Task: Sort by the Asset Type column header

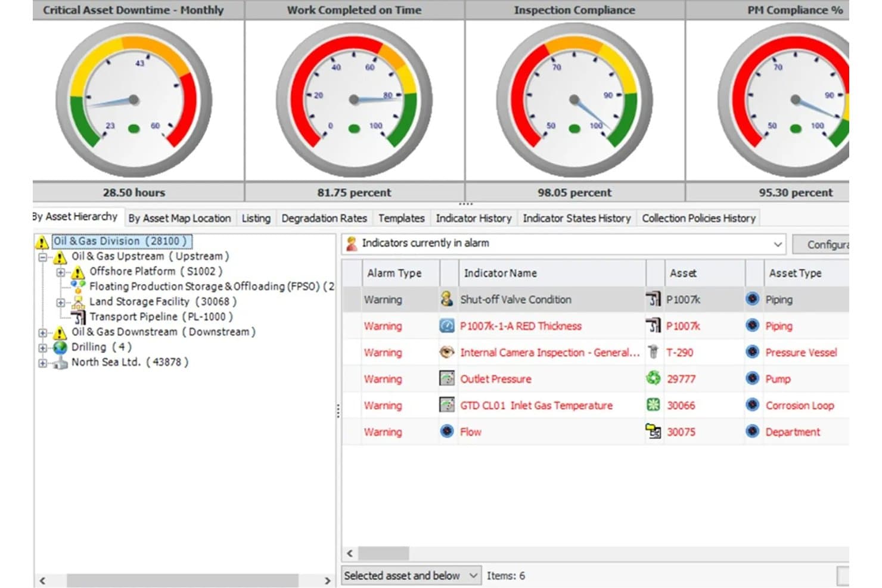Action: point(806,273)
